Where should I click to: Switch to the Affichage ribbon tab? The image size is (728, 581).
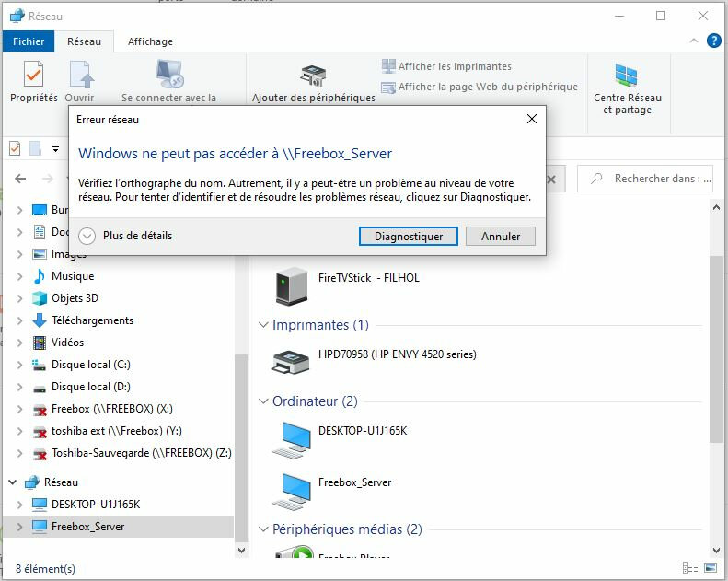point(150,41)
